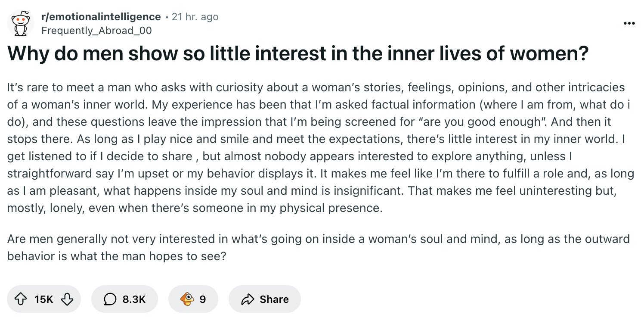Click the Share button label
This screenshot has height=324, width=644.
[x=274, y=299]
